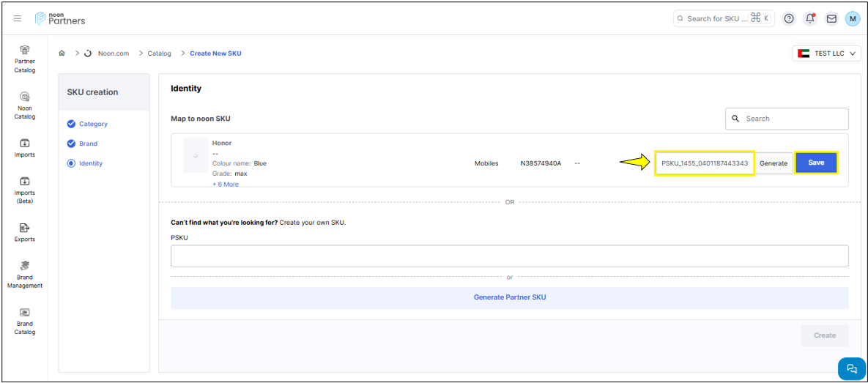Click the Catalog breadcrumb link

coord(159,53)
